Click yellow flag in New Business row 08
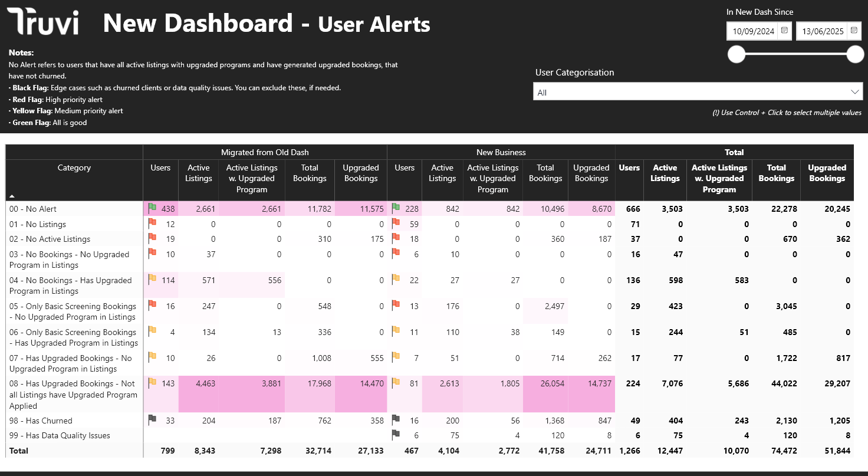The width and height of the screenshot is (868, 476). 396,382
